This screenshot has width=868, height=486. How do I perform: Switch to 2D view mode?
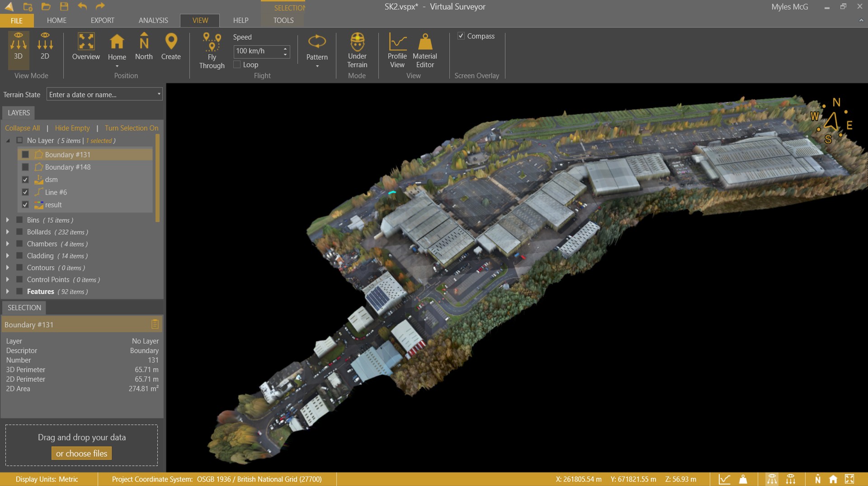coord(45,47)
